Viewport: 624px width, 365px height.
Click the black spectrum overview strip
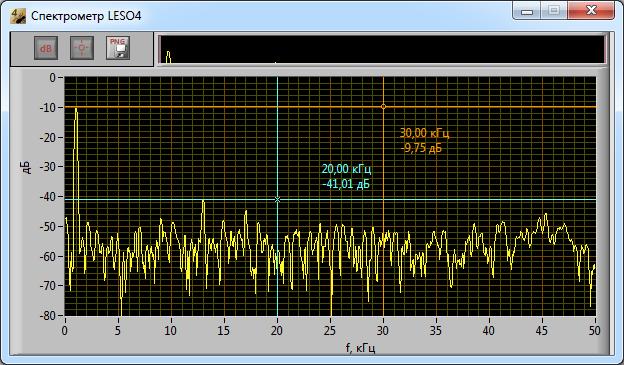tap(382, 50)
